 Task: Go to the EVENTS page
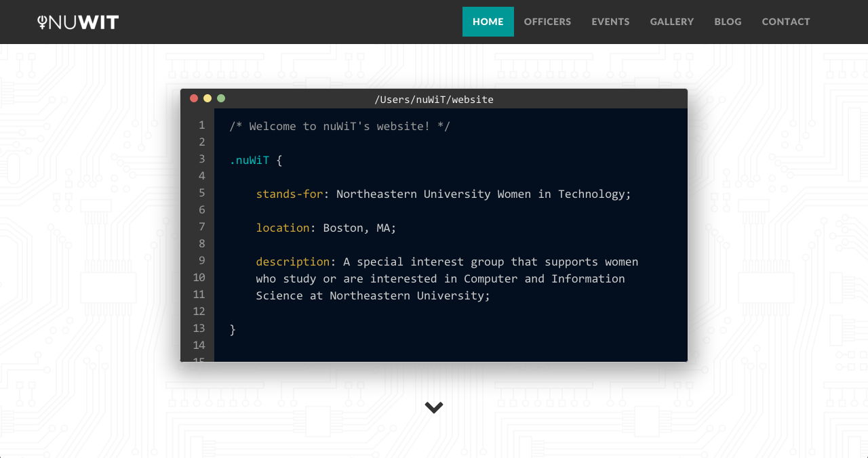pyautogui.click(x=610, y=22)
